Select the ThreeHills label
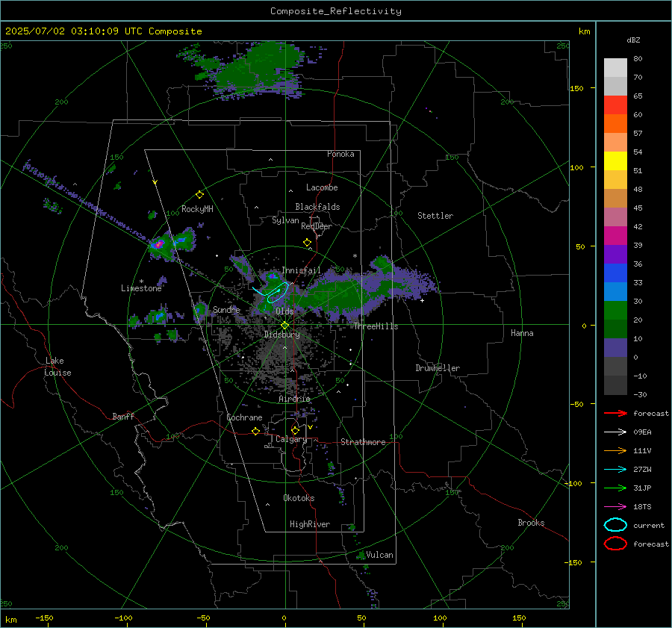The width and height of the screenshot is (672, 628). pyautogui.click(x=376, y=326)
